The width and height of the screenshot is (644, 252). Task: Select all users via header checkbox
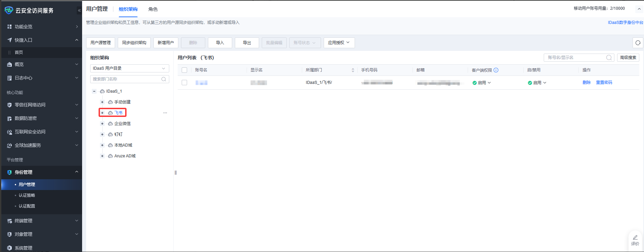click(x=184, y=70)
